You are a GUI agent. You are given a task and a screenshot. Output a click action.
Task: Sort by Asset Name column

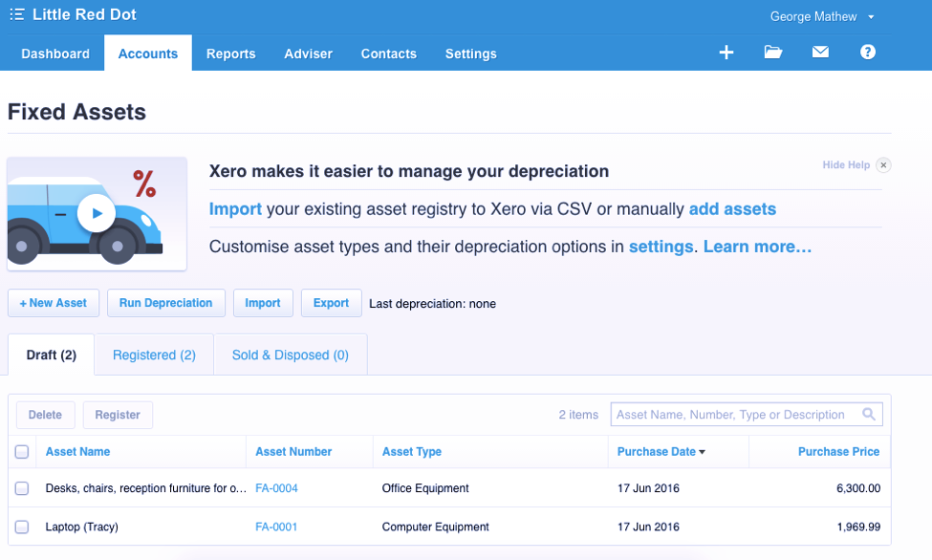[77, 452]
